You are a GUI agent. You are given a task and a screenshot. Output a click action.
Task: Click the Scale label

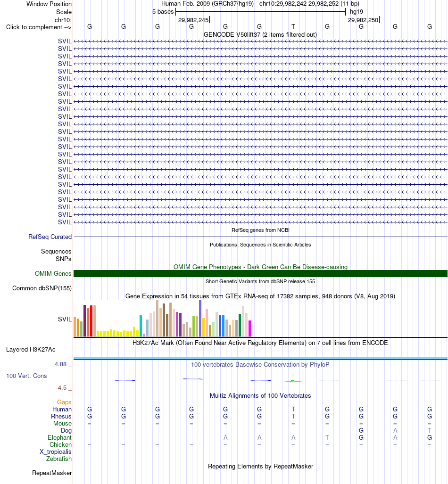pos(64,12)
